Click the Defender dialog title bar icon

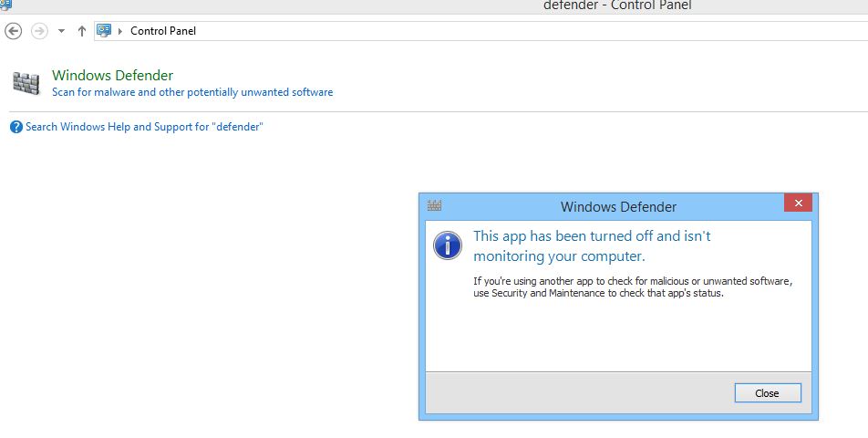point(435,205)
